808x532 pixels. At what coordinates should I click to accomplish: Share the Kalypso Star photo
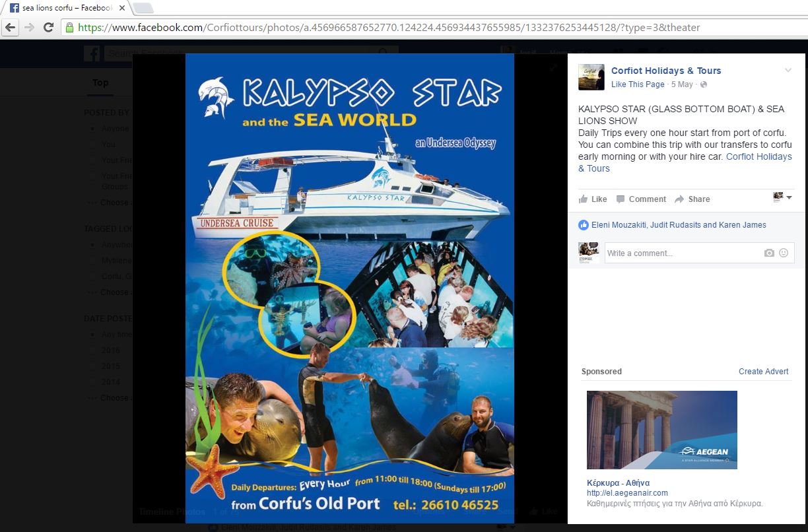[692, 199]
